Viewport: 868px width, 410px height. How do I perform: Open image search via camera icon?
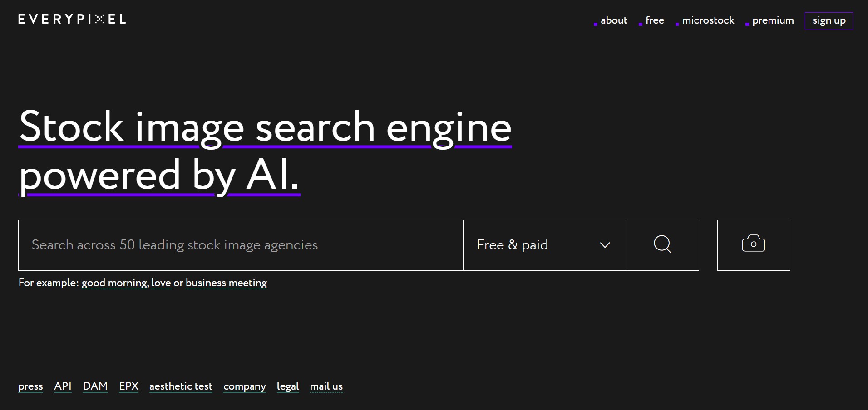click(x=754, y=245)
